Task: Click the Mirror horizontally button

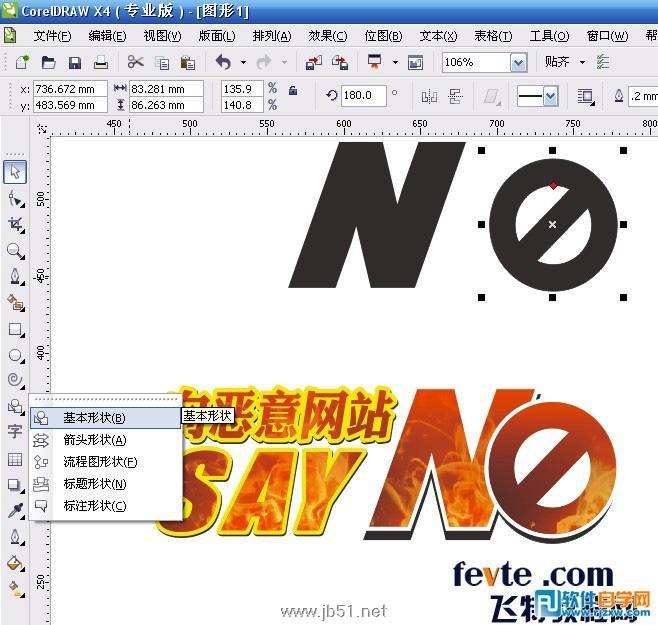Action: [x=429, y=97]
